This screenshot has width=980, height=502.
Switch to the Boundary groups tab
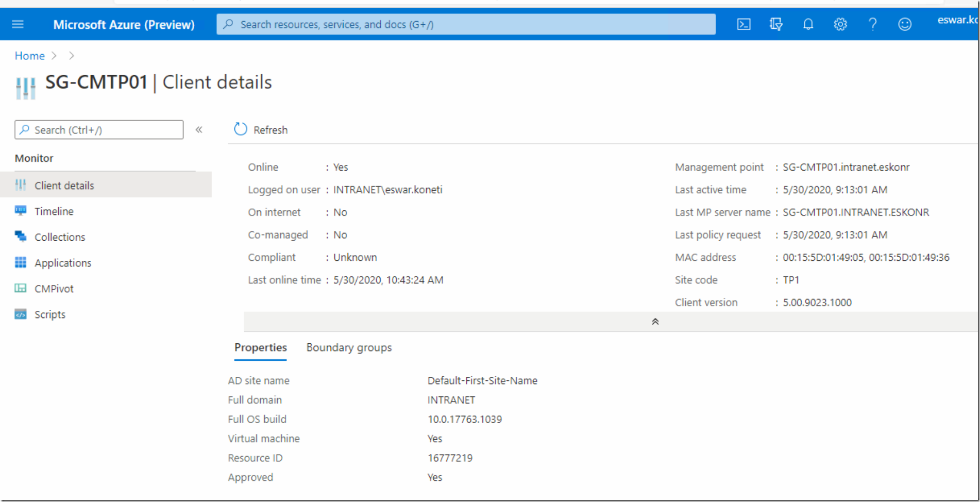pyautogui.click(x=349, y=348)
